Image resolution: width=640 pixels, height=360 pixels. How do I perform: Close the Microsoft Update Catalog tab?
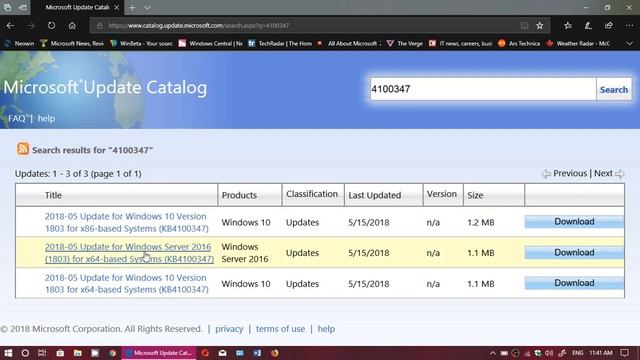tap(117, 7)
